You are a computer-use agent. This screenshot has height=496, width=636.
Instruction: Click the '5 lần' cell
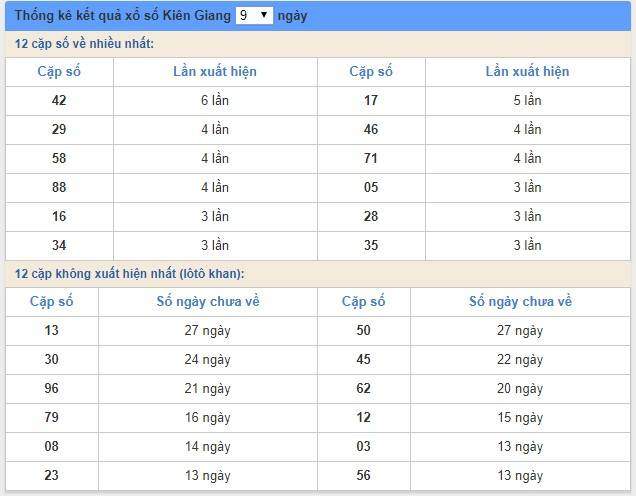527,100
